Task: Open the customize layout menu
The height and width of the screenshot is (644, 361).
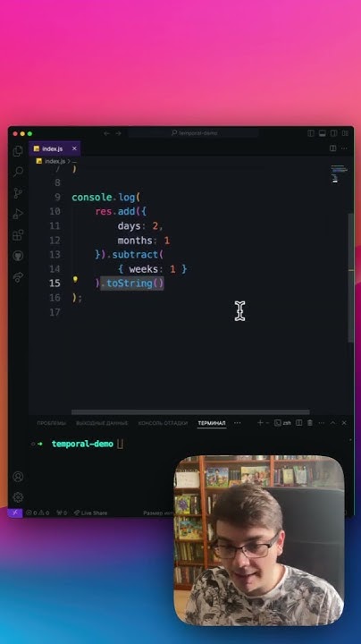Action: pos(346,133)
